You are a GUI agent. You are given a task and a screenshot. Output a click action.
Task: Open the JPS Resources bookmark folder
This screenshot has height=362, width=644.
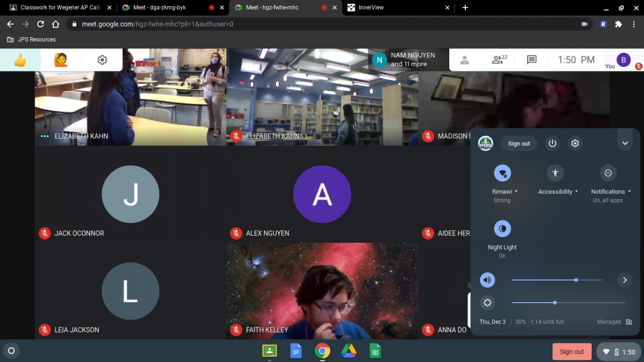click(32, 39)
